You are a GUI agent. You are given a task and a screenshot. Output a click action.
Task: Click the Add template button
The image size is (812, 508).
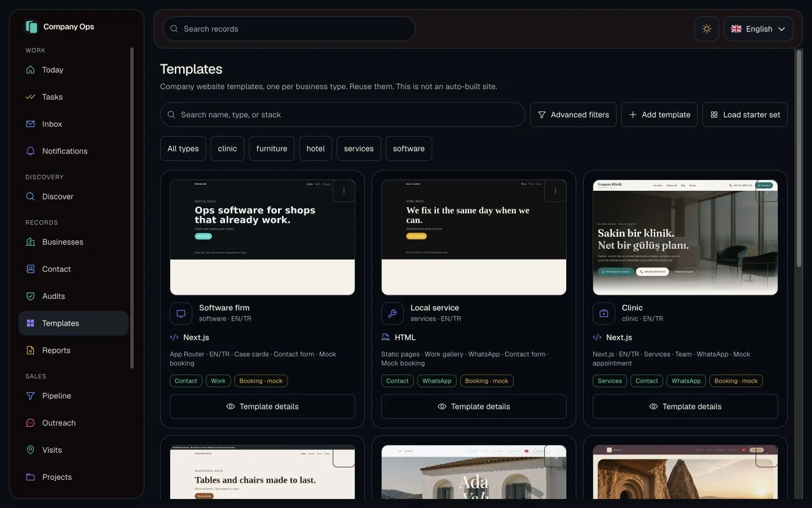[659, 115]
